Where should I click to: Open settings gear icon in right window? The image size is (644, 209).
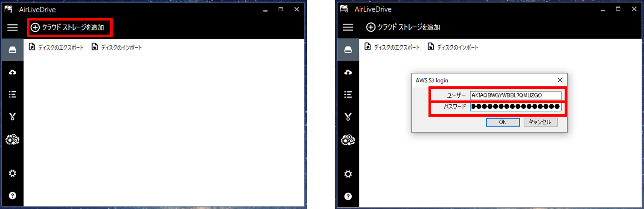pyautogui.click(x=348, y=173)
